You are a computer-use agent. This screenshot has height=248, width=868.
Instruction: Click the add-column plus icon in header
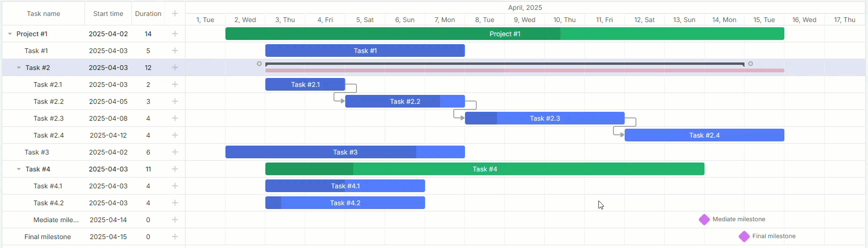point(175,14)
